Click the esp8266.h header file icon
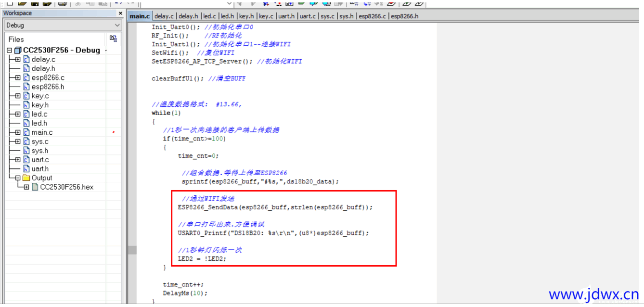 click(26, 87)
